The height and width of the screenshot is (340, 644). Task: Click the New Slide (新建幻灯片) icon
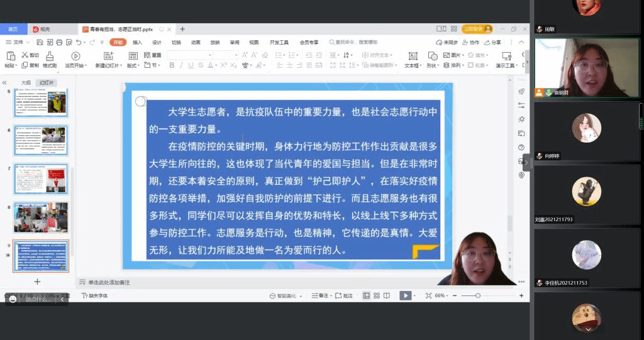[108, 57]
